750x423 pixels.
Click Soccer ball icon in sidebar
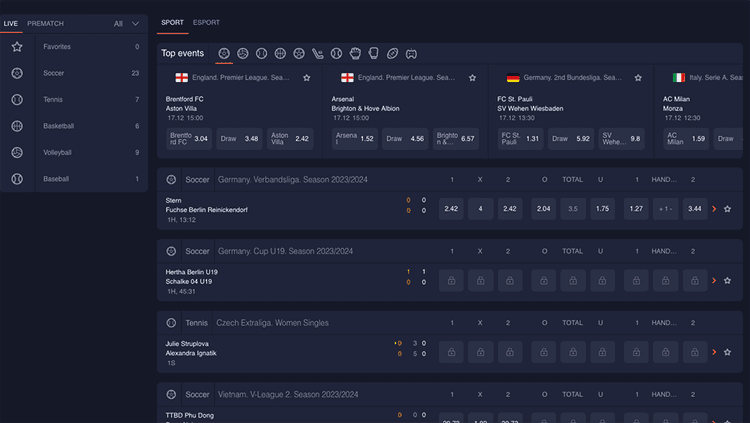click(x=17, y=73)
